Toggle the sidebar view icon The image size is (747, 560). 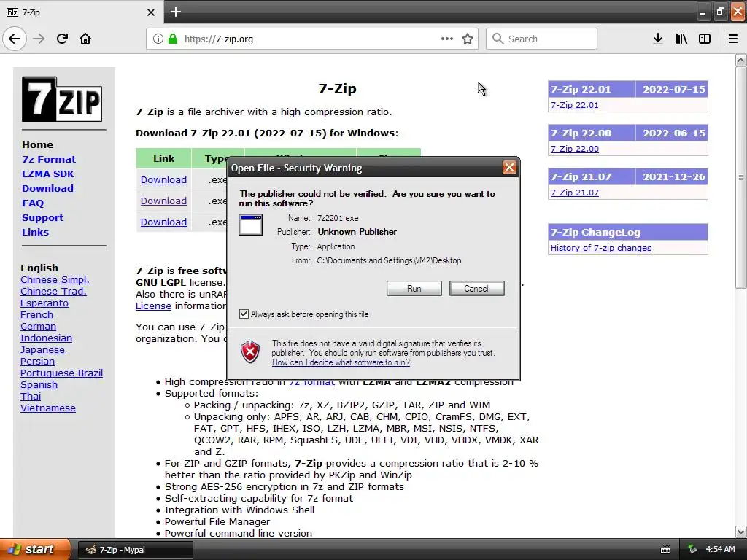point(705,39)
